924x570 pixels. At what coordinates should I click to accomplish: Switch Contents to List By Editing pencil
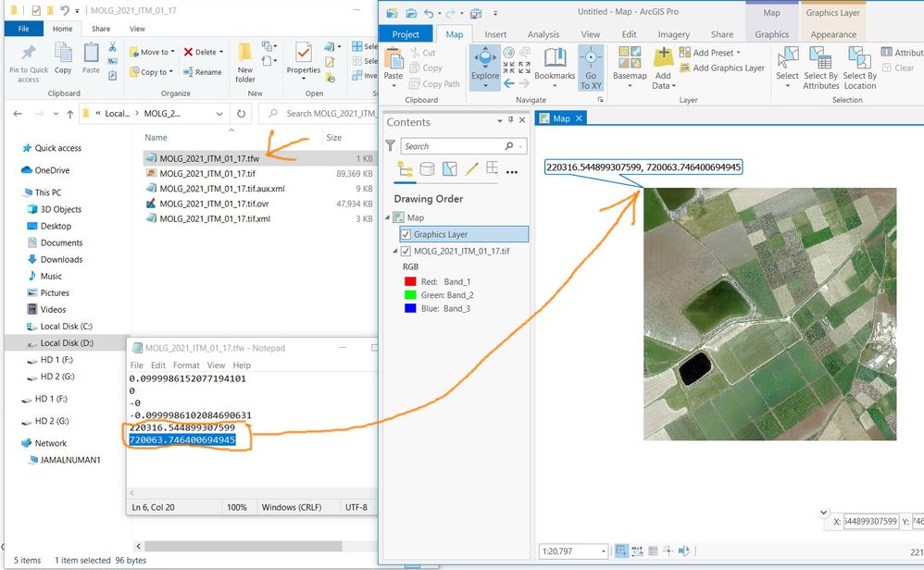[x=471, y=169]
